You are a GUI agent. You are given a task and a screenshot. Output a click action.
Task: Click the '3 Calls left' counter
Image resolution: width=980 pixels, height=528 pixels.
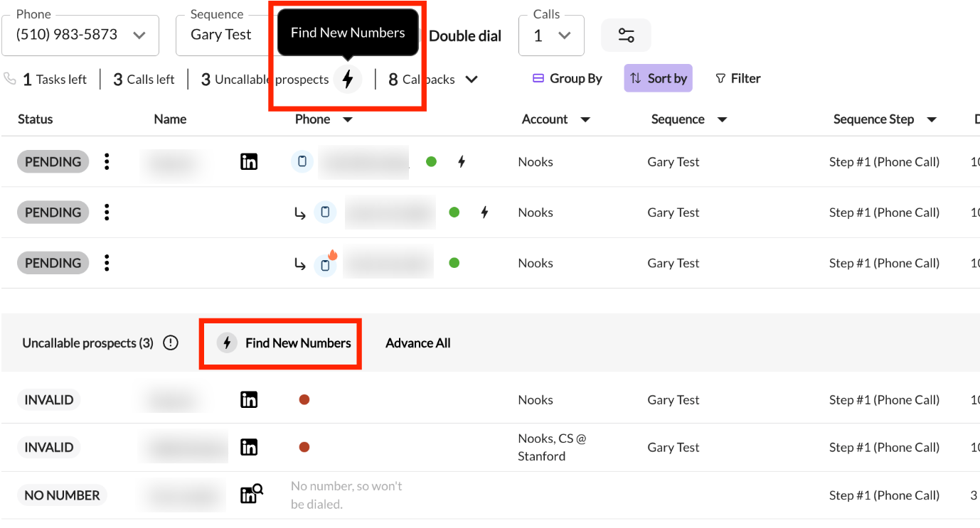coord(144,79)
